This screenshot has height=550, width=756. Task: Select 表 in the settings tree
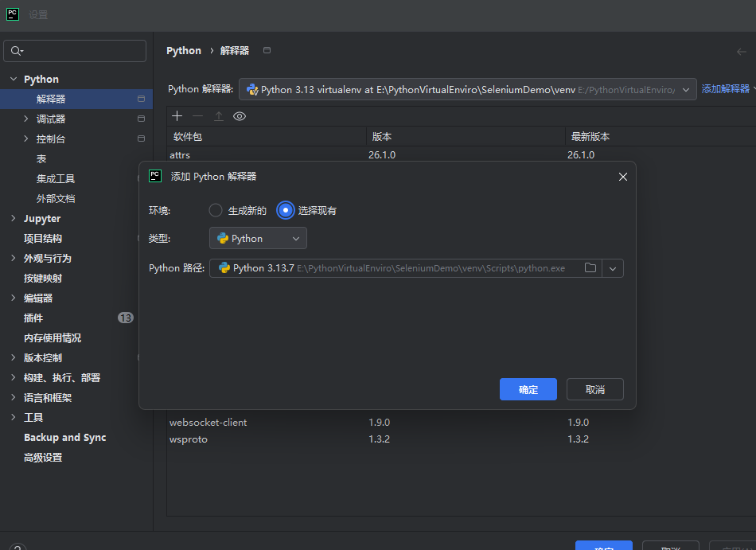pos(41,158)
